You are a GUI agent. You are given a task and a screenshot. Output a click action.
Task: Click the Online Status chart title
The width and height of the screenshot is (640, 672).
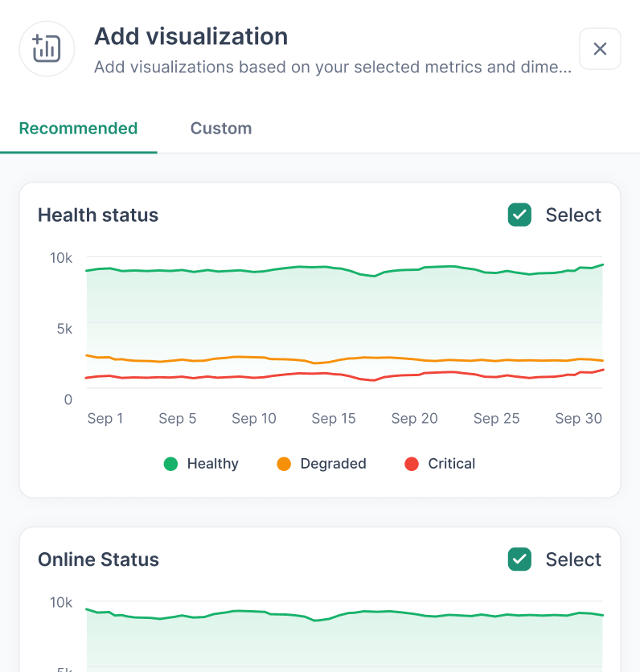[98, 559]
